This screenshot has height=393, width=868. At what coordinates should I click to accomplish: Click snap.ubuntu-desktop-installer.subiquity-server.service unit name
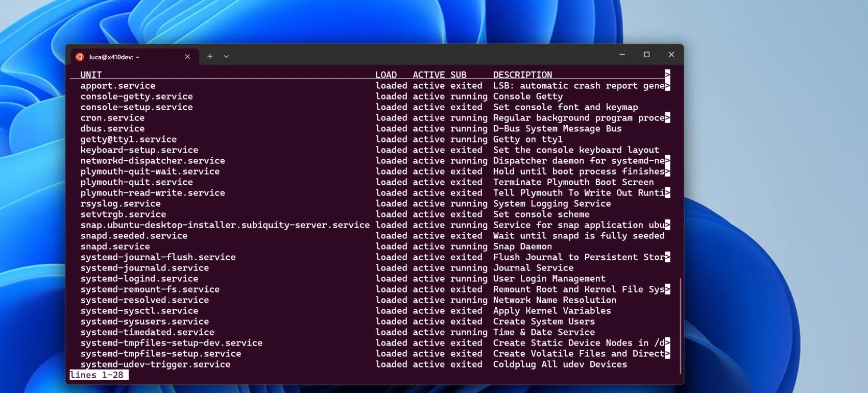225,225
